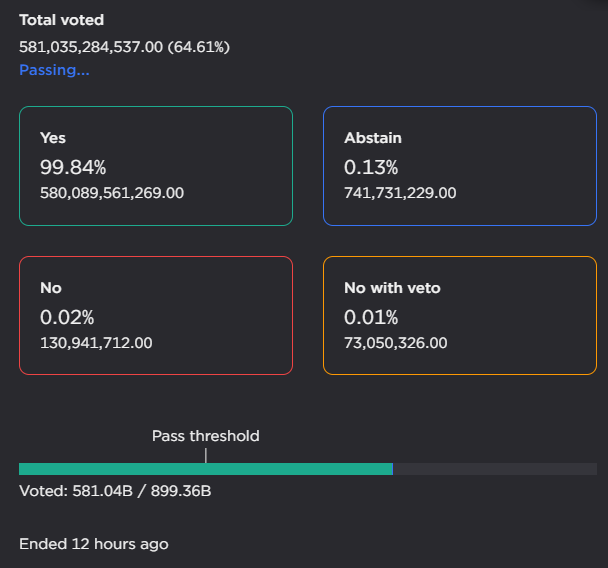This screenshot has width=608, height=568.
Task: Click the Abstain vote card
Action: click(459, 165)
